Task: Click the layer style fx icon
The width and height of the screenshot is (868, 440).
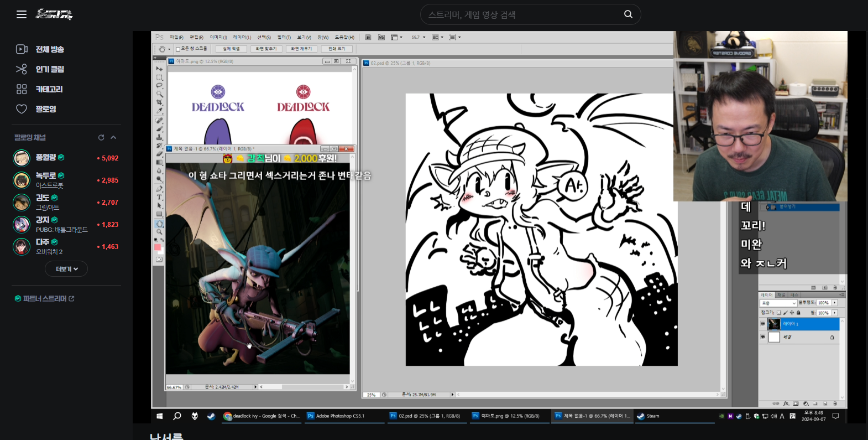Action: (786, 403)
